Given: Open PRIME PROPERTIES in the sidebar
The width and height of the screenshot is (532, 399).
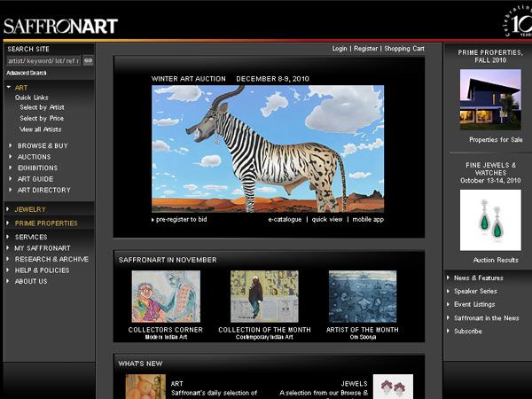Looking at the screenshot, I should [x=46, y=223].
